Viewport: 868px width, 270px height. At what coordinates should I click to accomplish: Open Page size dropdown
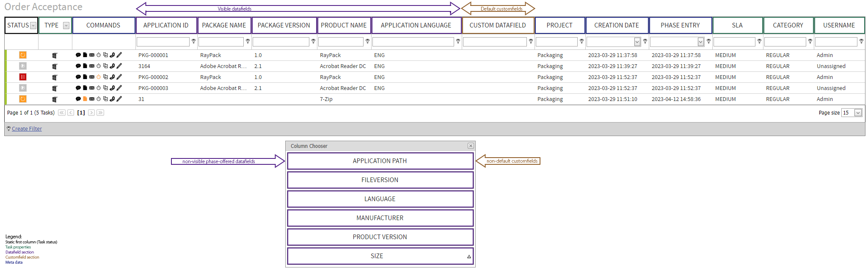pos(858,113)
